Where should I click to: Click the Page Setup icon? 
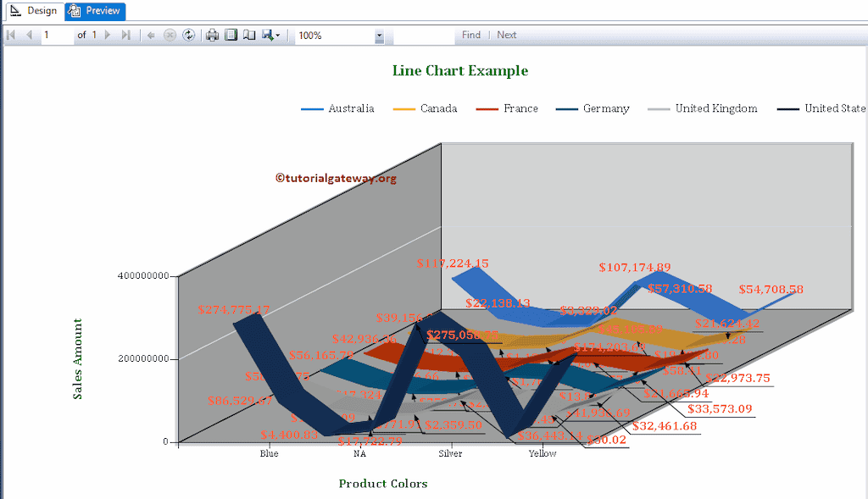coord(248,35)
